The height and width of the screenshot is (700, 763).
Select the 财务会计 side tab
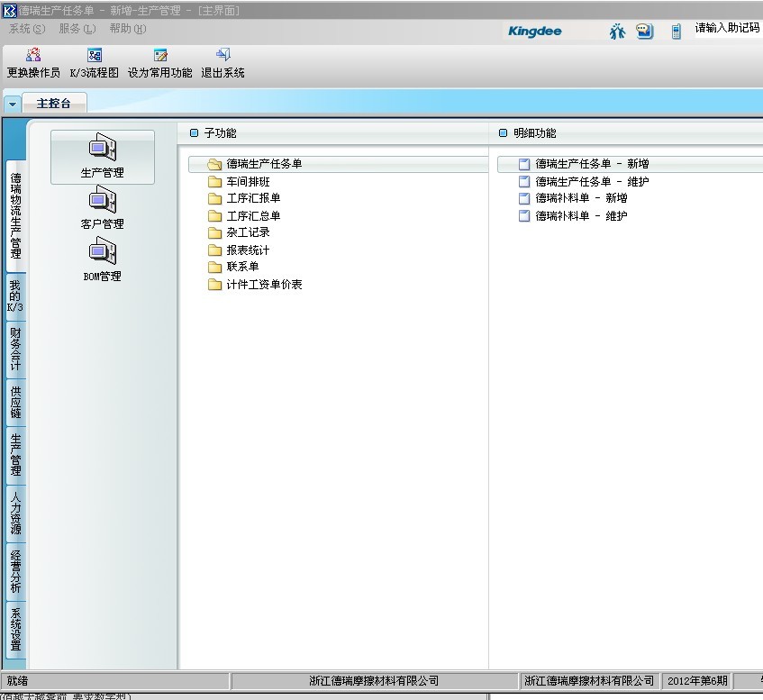pyautogui.click(x=15, y=349)
